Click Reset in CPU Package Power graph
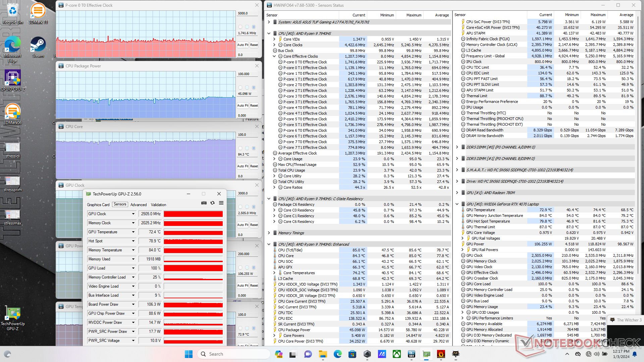 [254, 106]
